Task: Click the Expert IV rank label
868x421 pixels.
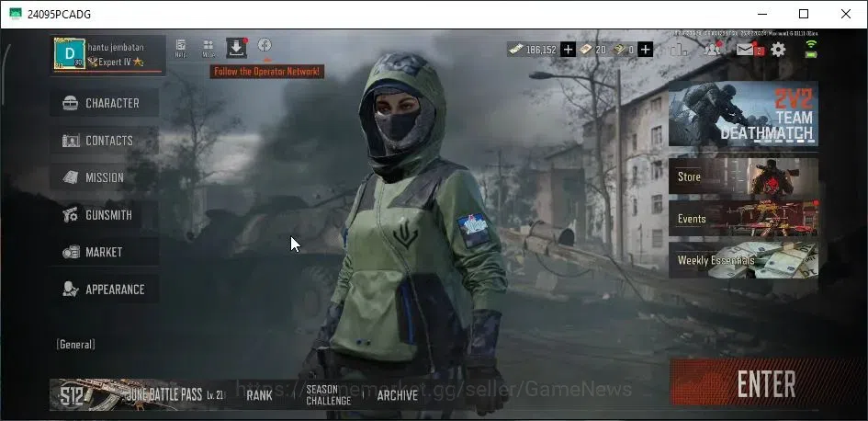Action: (x=115, y=62)
